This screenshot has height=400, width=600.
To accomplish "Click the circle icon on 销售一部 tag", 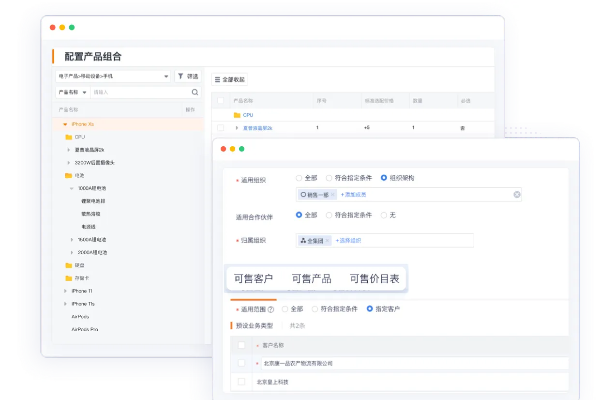I will [303, 194].
